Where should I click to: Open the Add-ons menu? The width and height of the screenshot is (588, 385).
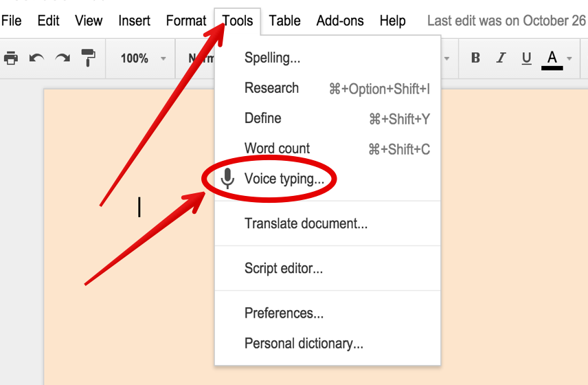[x=340, y=21]
